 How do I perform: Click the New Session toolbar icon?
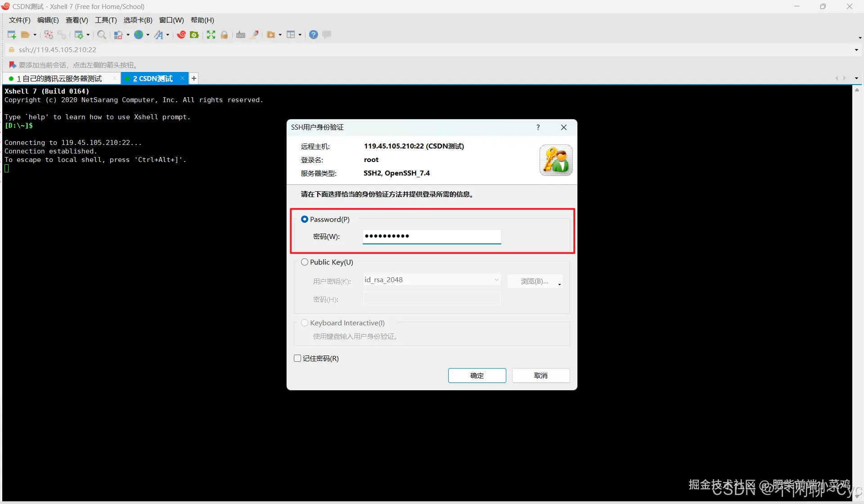click(x=12, y=35)
